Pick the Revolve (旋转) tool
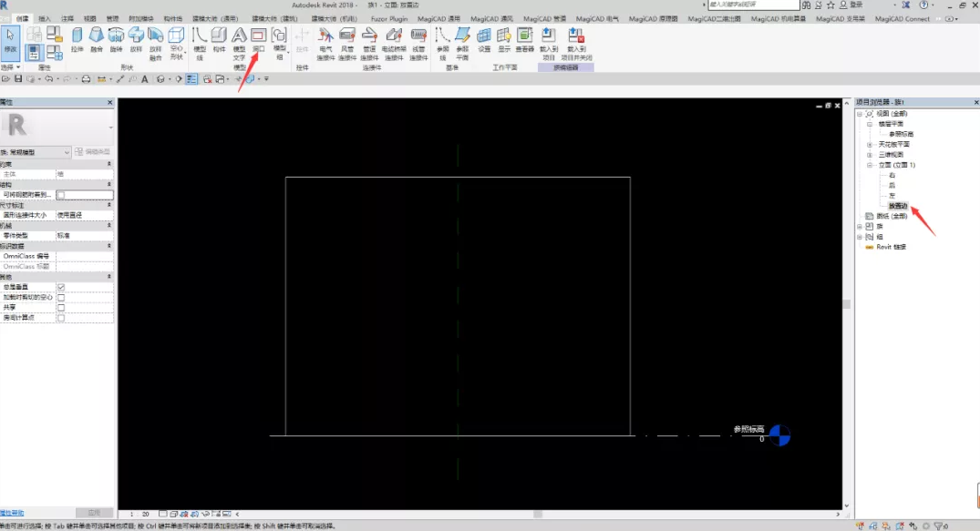Image resolution: width=980 pixels, height=531 pixels. coord(117,39)
